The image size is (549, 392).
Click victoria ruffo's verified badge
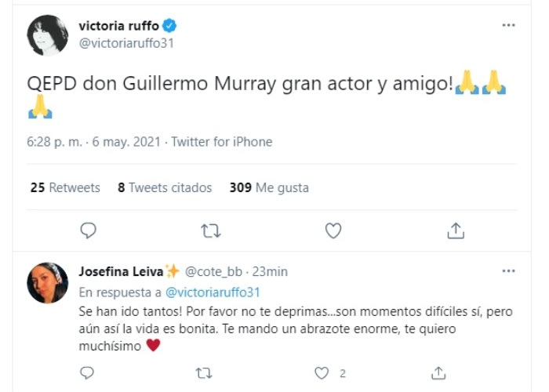(167, 26)
